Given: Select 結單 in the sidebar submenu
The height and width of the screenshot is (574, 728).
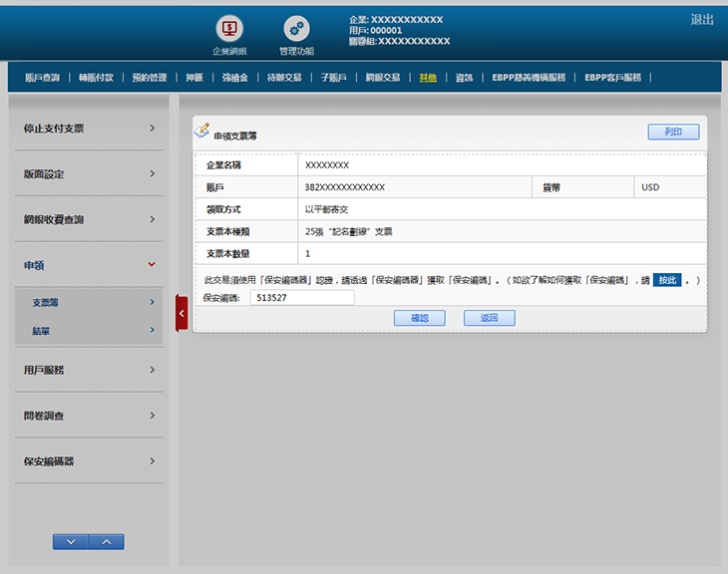Looking at the screenshot, I should pyautogui.click(x=90, y=330).
